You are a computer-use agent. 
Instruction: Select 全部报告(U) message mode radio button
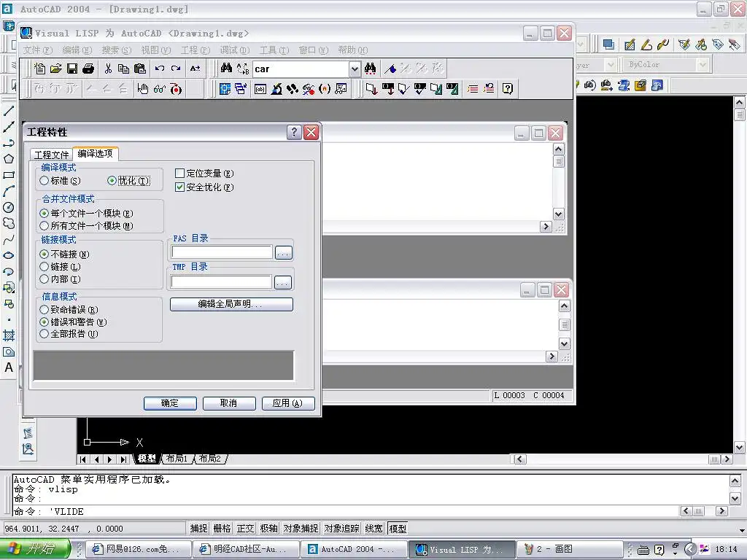coord(69,334)
